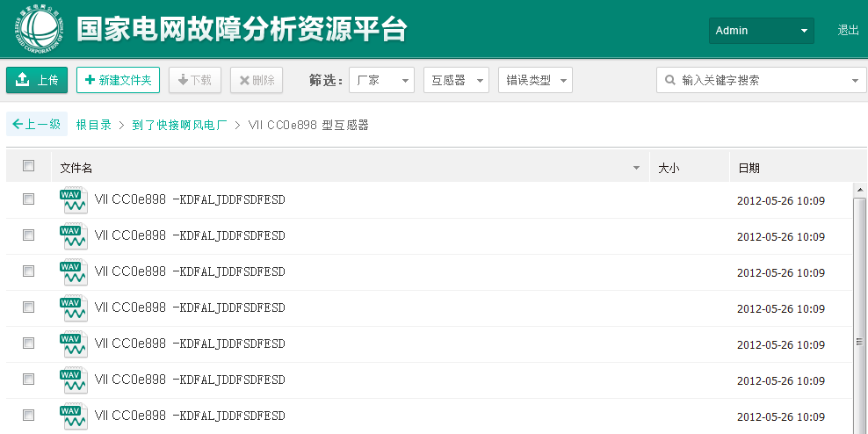Open the Admin user menu
The image size is (868, 434).
(761, 31)
